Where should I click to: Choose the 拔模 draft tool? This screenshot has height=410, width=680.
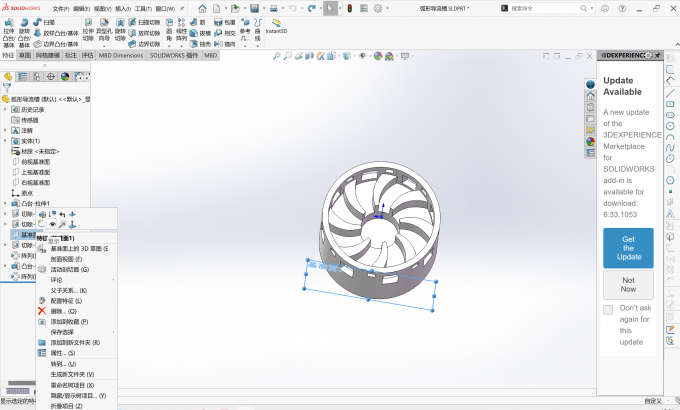200,33
